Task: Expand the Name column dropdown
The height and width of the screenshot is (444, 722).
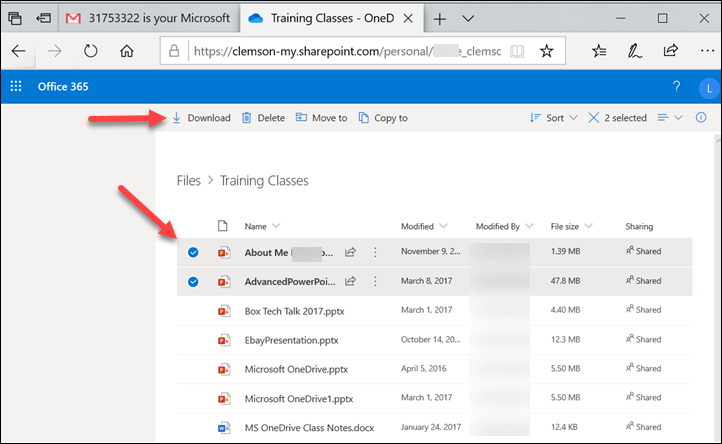Action: click(x=276, y=226)
